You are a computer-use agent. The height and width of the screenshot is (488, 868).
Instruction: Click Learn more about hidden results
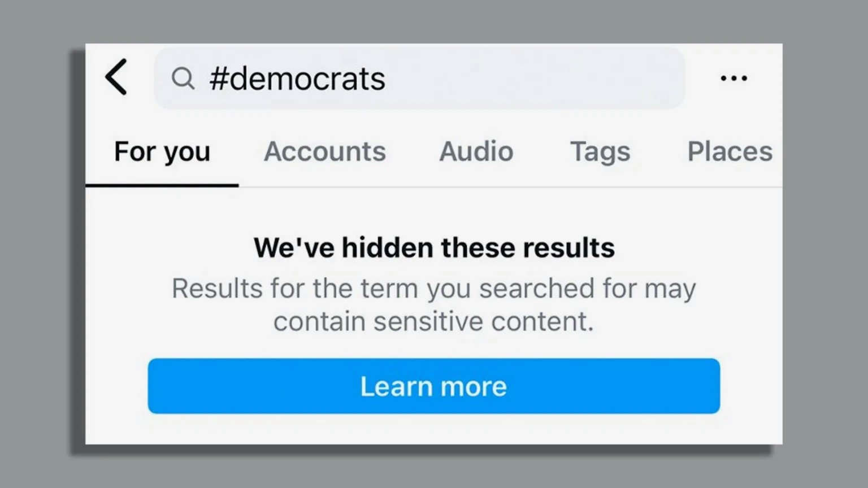[433, 386]
